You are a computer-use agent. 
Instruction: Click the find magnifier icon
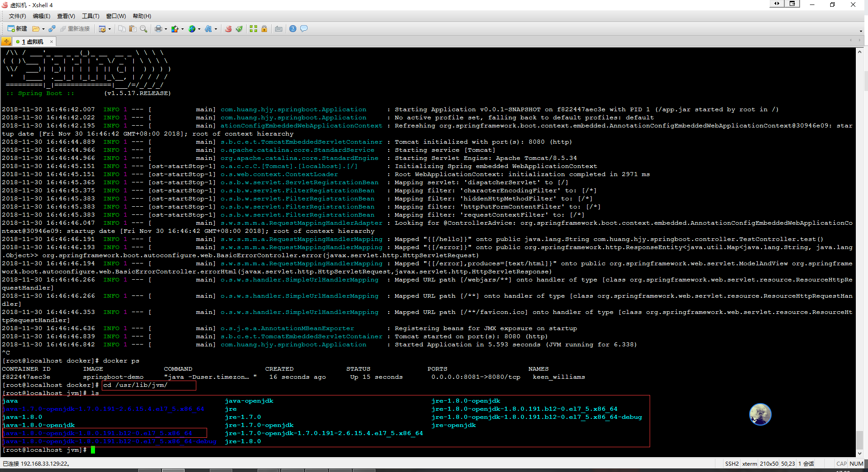tap(143, 29)
